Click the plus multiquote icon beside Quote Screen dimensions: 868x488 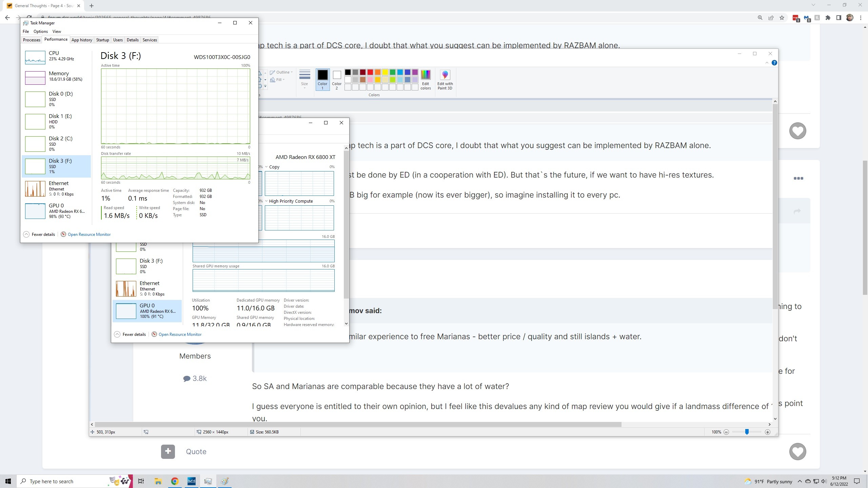[168, 451]
